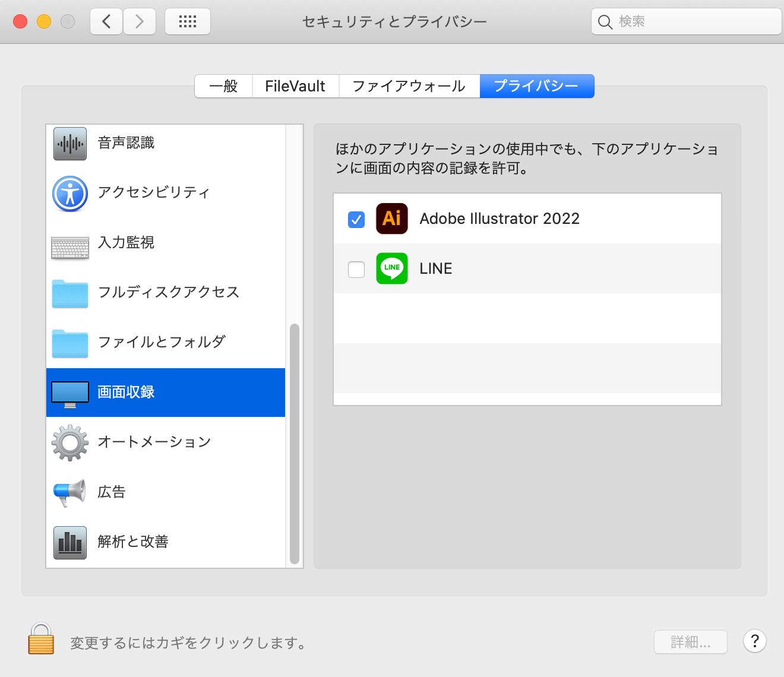The height and width of the screenshot is (677, 784).
Task: Open help with the question mark button
Action: pos(754,641)
